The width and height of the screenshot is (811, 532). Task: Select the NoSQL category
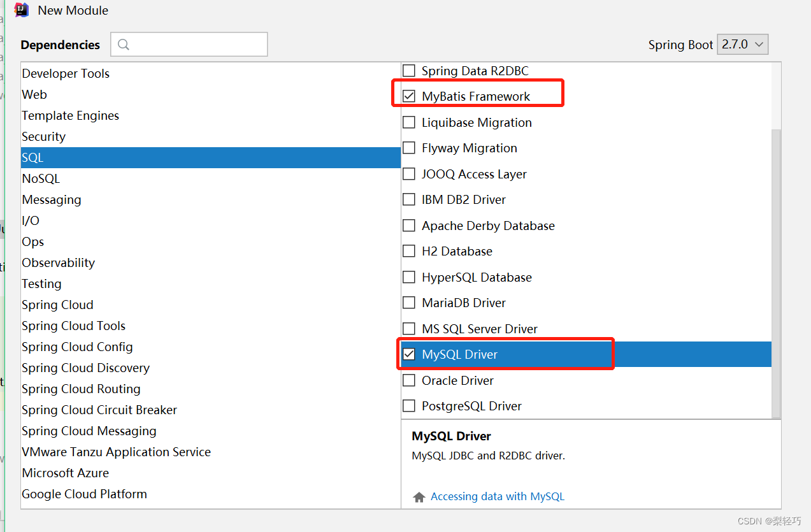pos(41,178)
